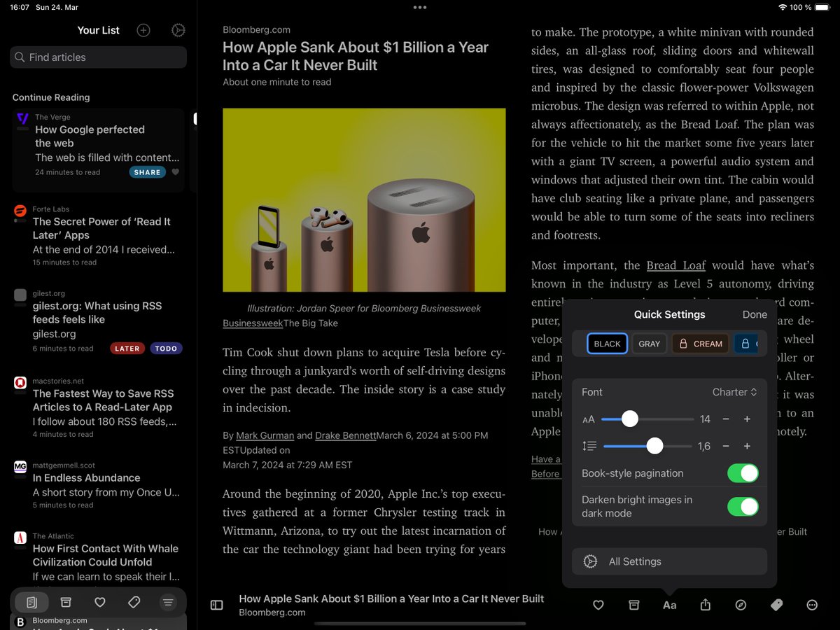Open the tags tab in sidebar
This screenshot has height=630, width=840.
pos(134,602)
